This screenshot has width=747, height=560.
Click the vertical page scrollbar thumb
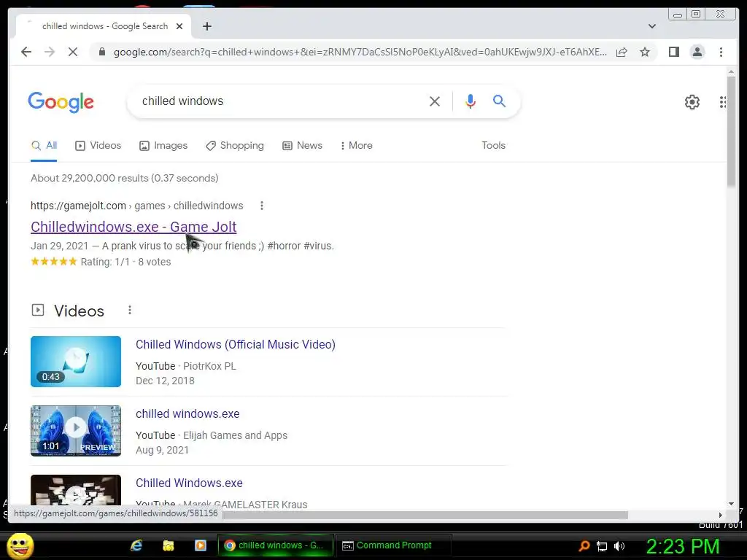click(731, 131)
